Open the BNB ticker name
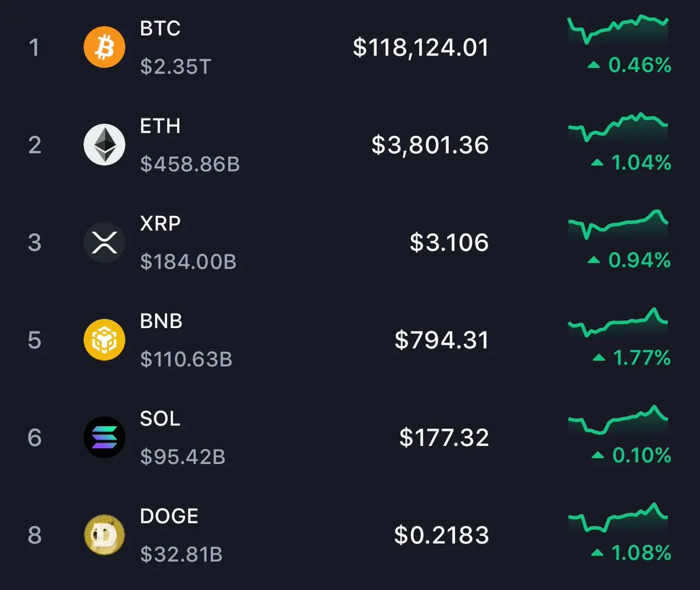The height and width of the screenshot is (590, 700). click(162, 321)
